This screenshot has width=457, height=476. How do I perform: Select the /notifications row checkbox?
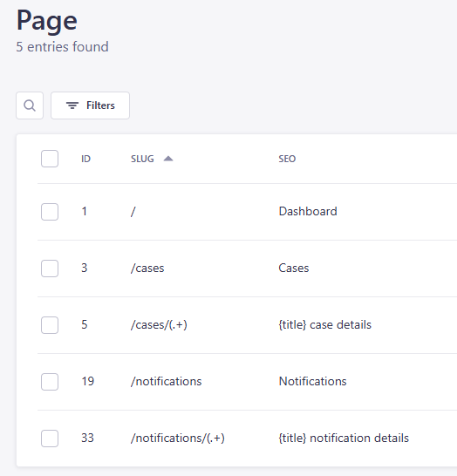tap(50, 382)
